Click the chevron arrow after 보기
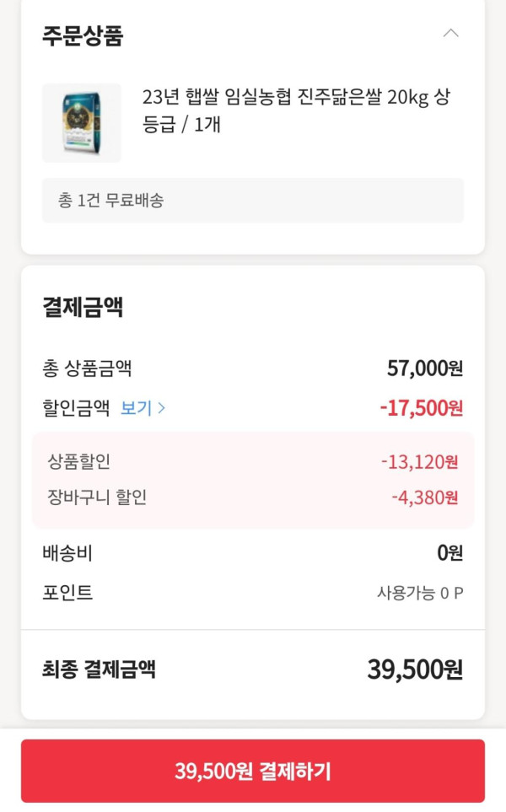This screenshot has height=812, width=506. tap(162, 408)
